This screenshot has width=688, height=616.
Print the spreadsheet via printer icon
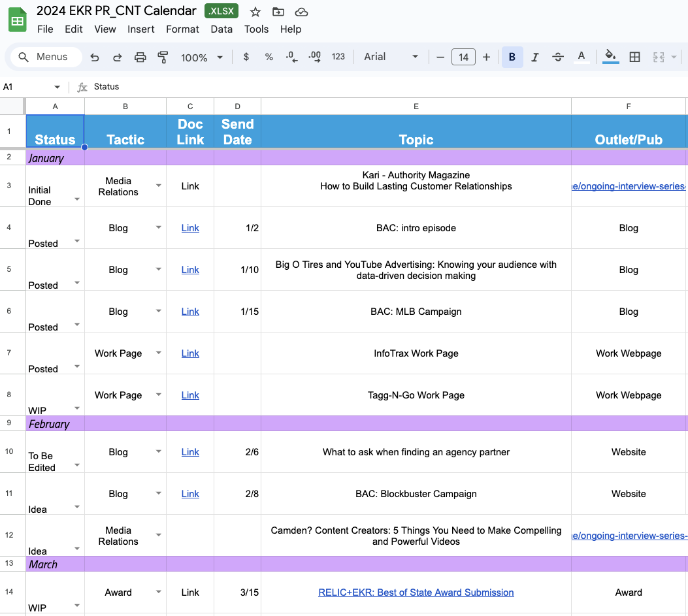[140, 57]
